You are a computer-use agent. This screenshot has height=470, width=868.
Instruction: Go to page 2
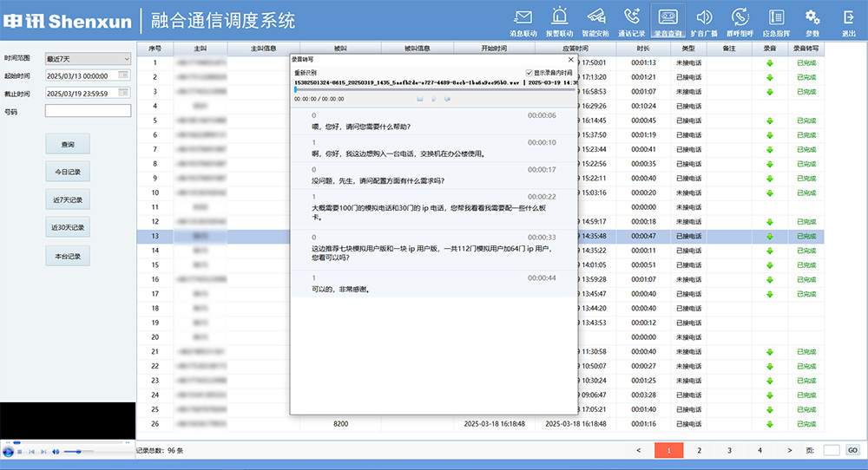[699, 450]
